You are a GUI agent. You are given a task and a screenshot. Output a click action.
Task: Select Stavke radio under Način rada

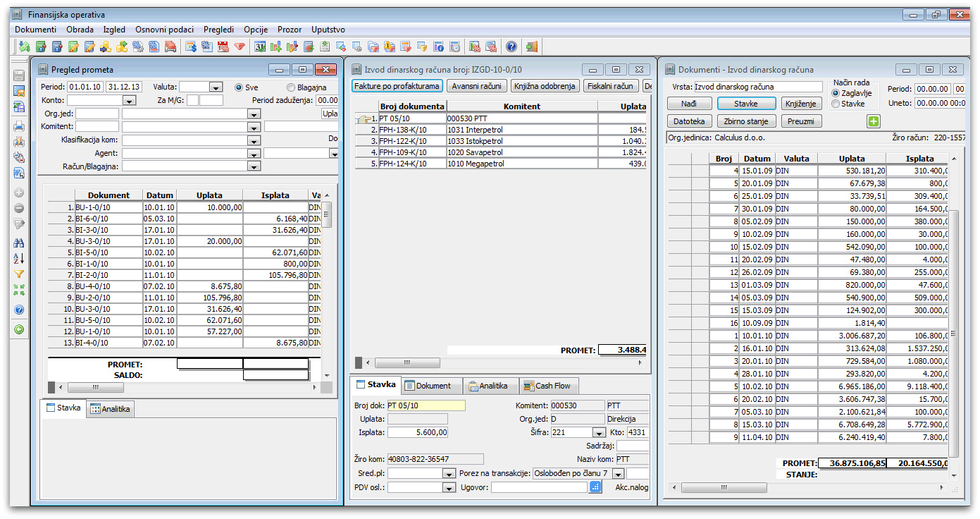click(836, 104)
